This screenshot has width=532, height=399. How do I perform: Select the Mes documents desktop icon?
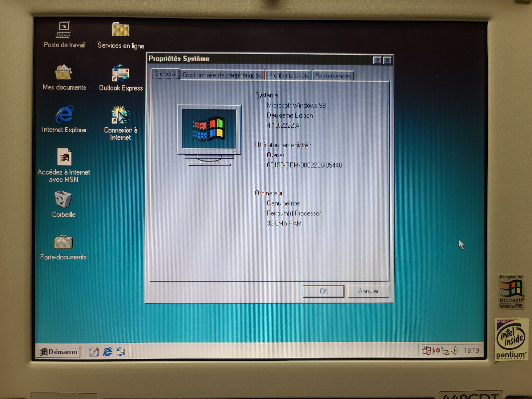[64, 77]
